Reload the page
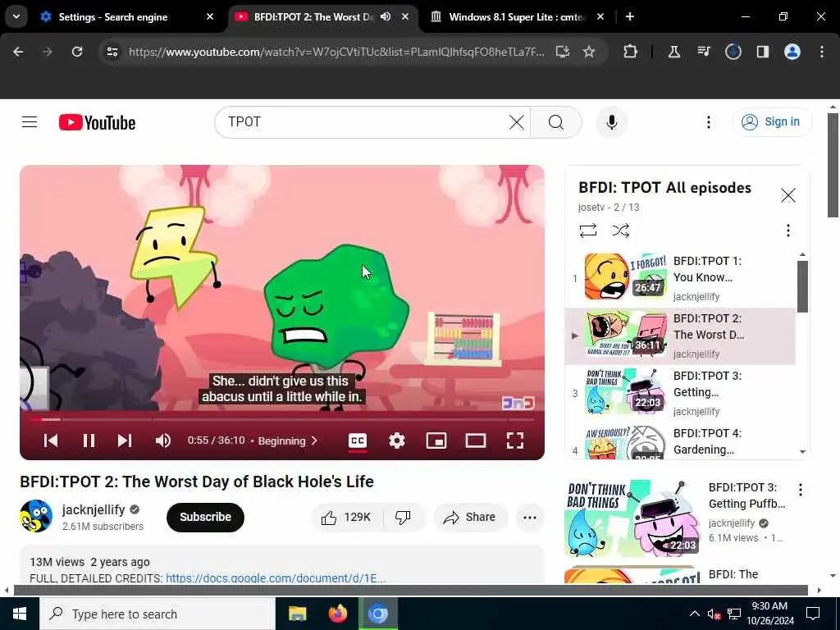This screenshot has width=840, height=630. [x=77, y=52]
